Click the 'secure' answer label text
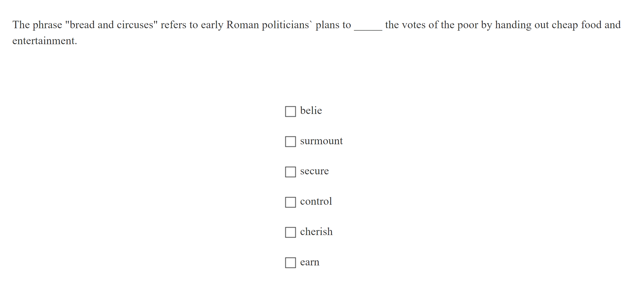This screenshot has height=296, width=644. click(x=314, y=171)
